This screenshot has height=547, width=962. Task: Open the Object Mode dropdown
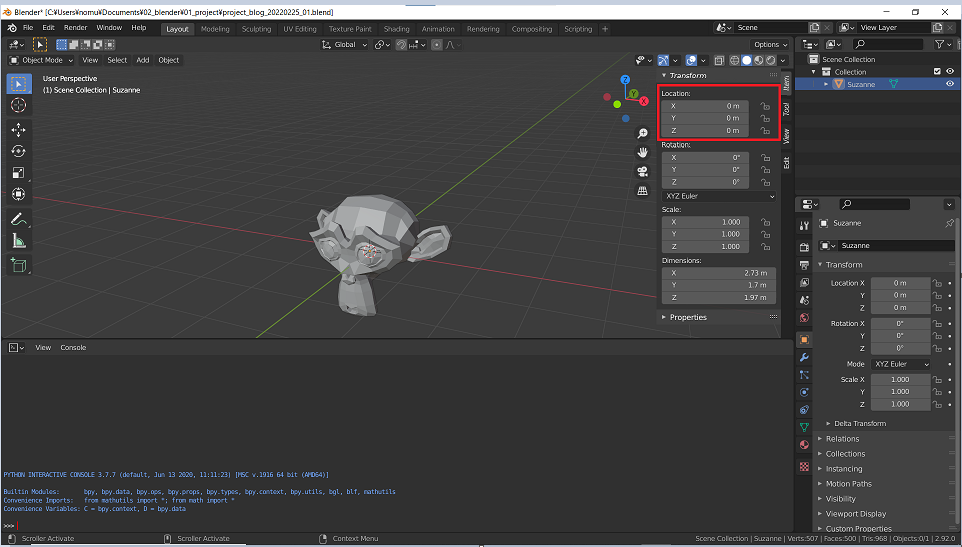[x=41, y=60]
